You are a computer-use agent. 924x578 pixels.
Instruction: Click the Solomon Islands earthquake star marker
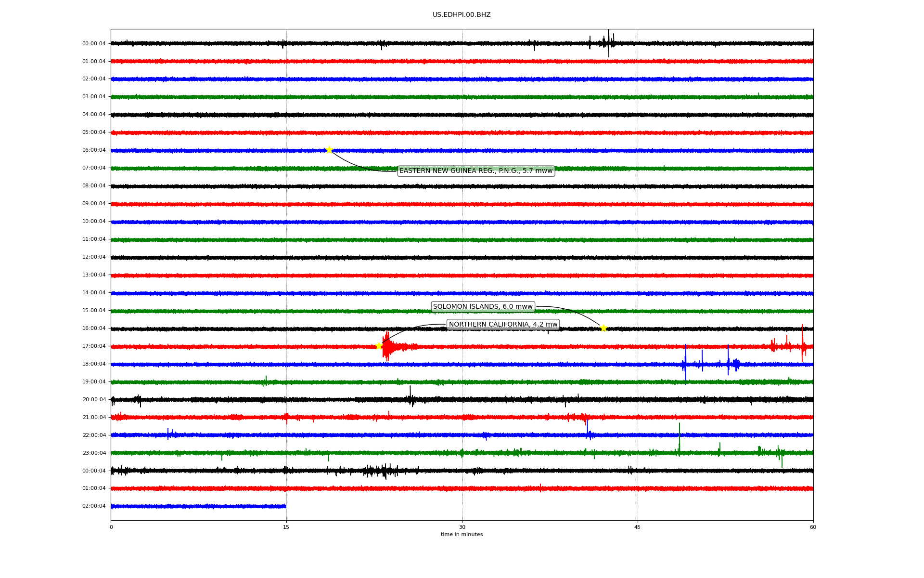pyautogui.click(x=603, y=328)
